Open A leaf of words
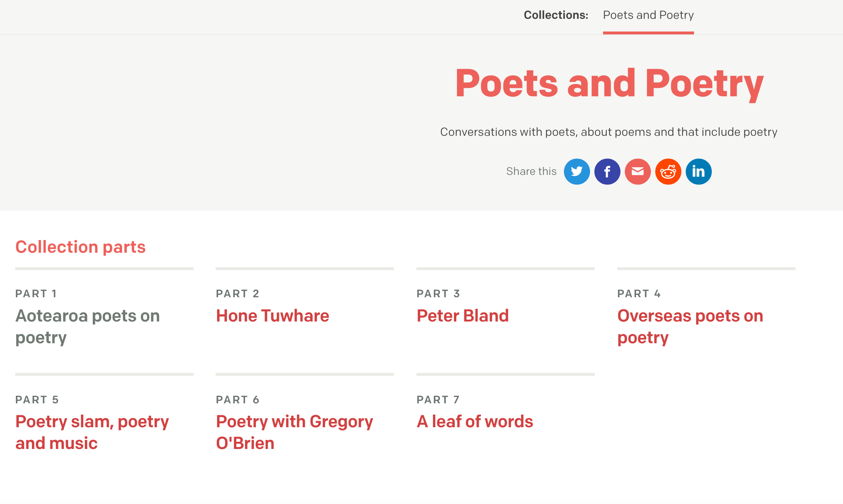 tap(475, 421)
